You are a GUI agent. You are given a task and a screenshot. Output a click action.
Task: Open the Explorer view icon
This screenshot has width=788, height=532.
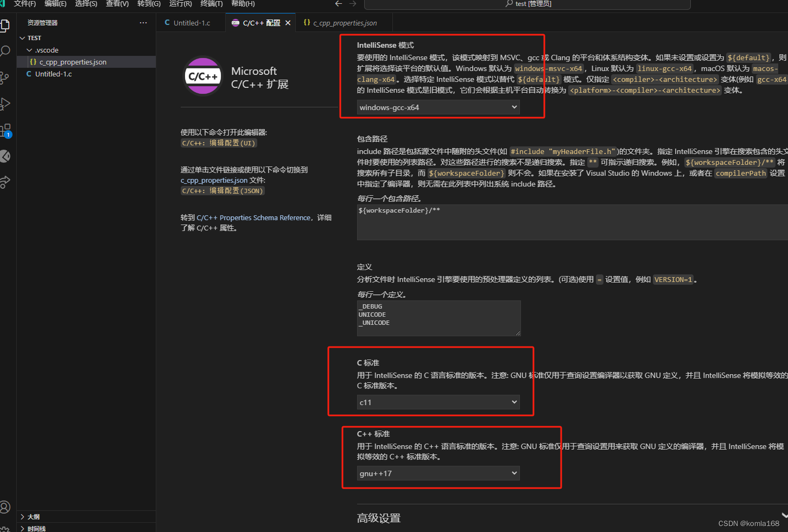point(6,25)
